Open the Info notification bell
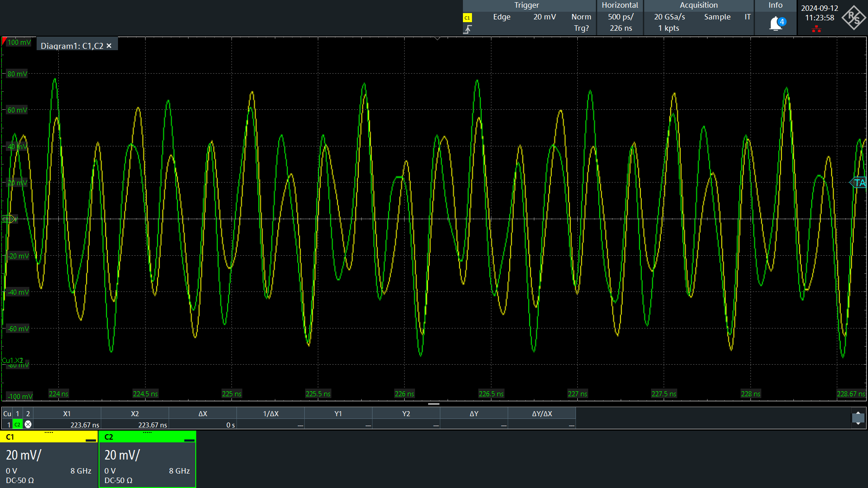The image size is (868, 488). click(x=776, y=23)
